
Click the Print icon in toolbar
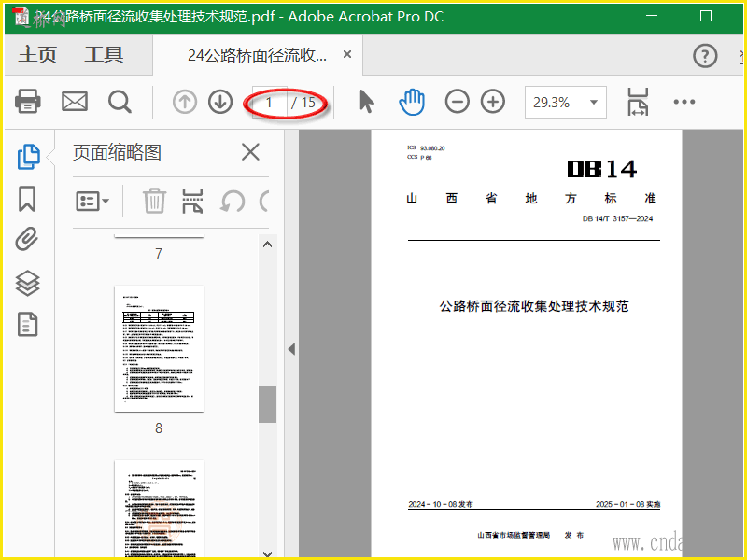point(28,102)
